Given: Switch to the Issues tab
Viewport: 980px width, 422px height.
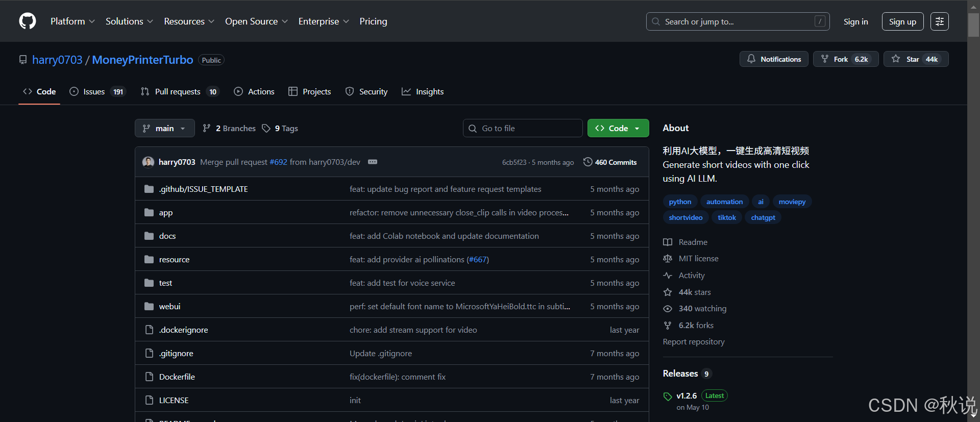Looking at the screenshot, I should pos(97,91).
